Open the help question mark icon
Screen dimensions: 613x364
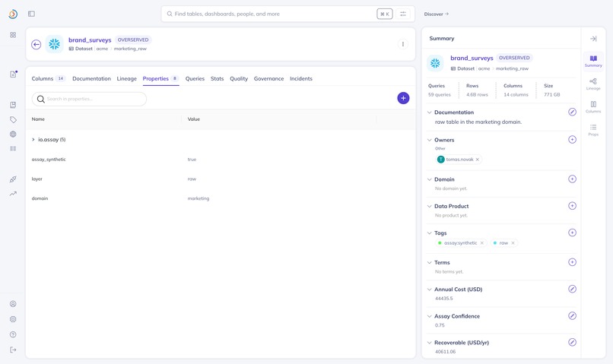pyautogui.click(x=13, y=334)
